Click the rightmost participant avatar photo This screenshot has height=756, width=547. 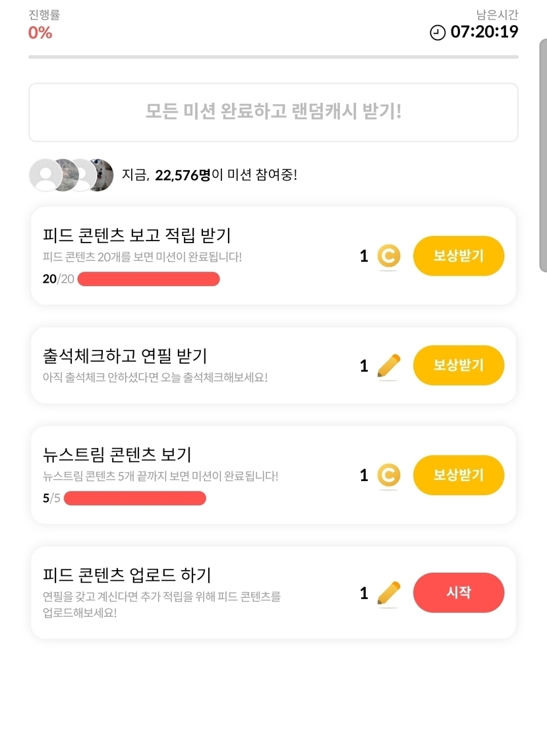pyautogui.click(x=101, y=175)
